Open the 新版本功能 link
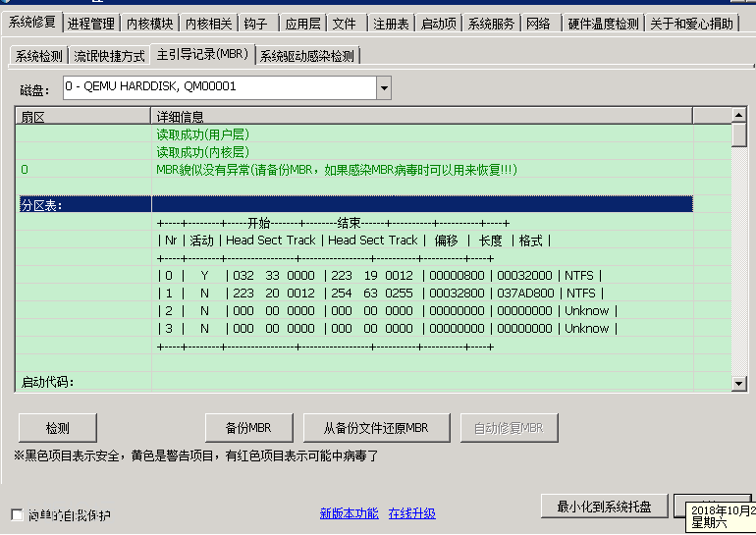 (350, 513)
